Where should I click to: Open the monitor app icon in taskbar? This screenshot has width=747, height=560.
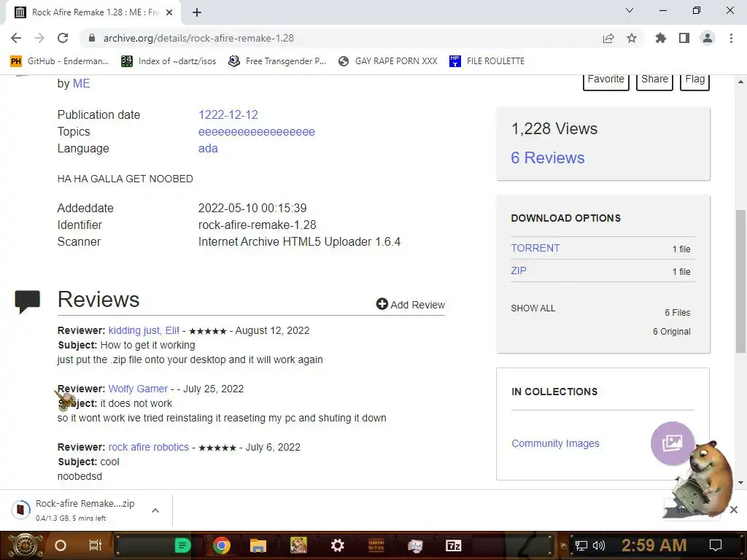(415, 545)
